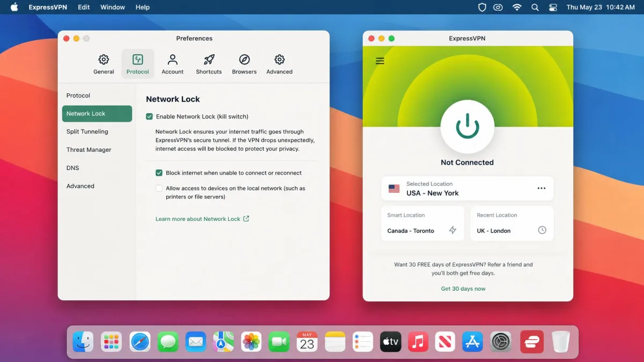644x362 pixels.
Task: Open the ExpressVPN hamburger menu
Action: [380, 61]
